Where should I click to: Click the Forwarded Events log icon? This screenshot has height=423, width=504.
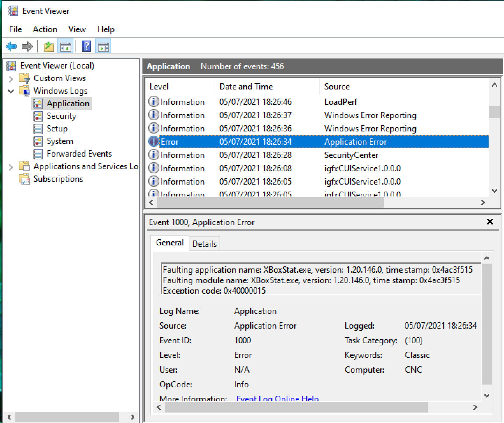tap(38, 154)
